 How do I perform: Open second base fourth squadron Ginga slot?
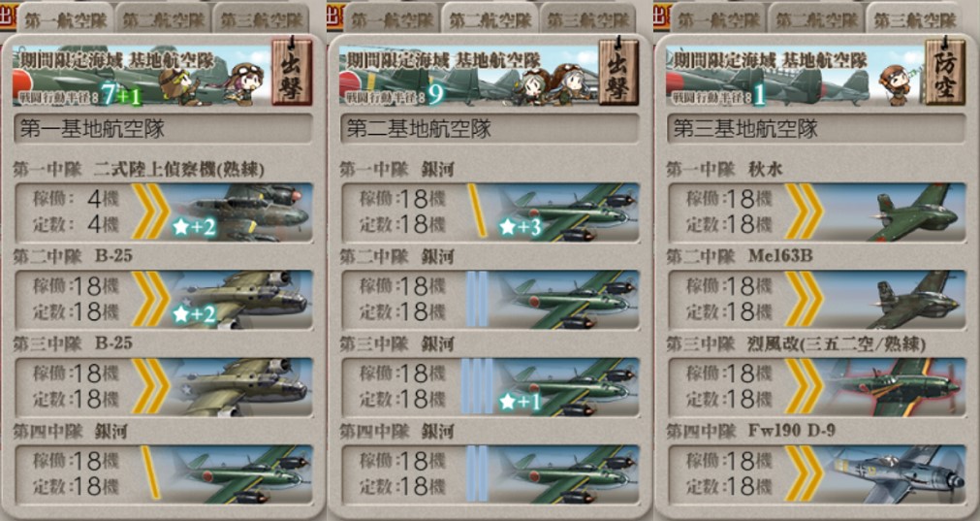pyautogui.click(x=490, y=474)
